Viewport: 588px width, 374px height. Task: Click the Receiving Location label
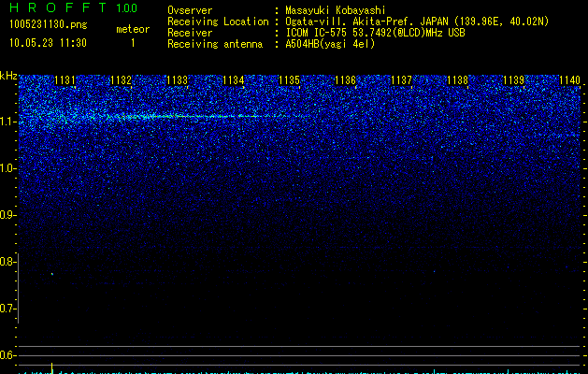218,22
